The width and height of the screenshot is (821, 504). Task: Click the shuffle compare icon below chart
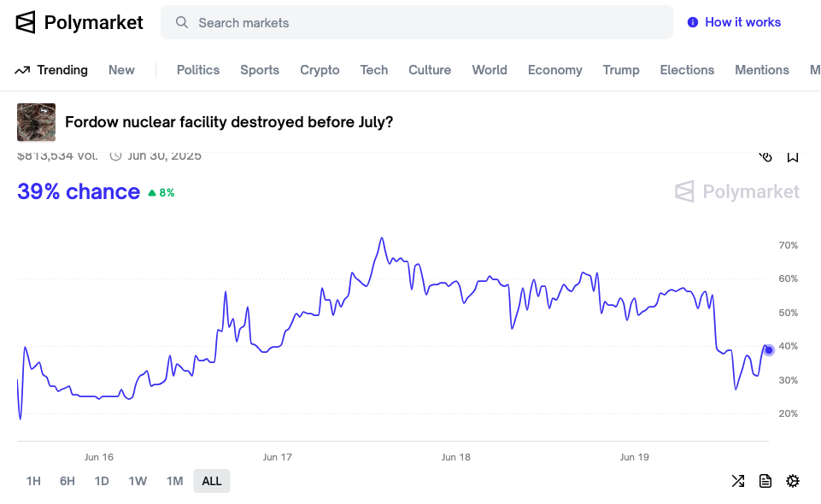[x=738, y=481]
